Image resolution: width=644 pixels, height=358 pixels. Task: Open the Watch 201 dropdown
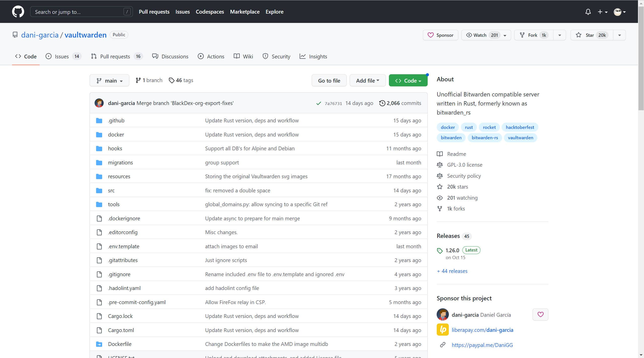coord(486,35)
